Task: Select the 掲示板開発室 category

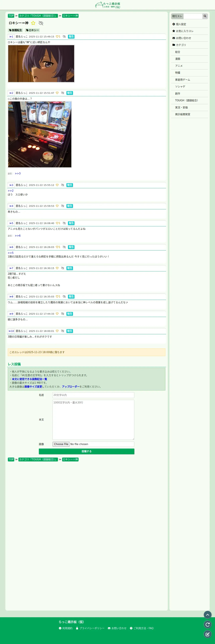Action: coord(190,114)
